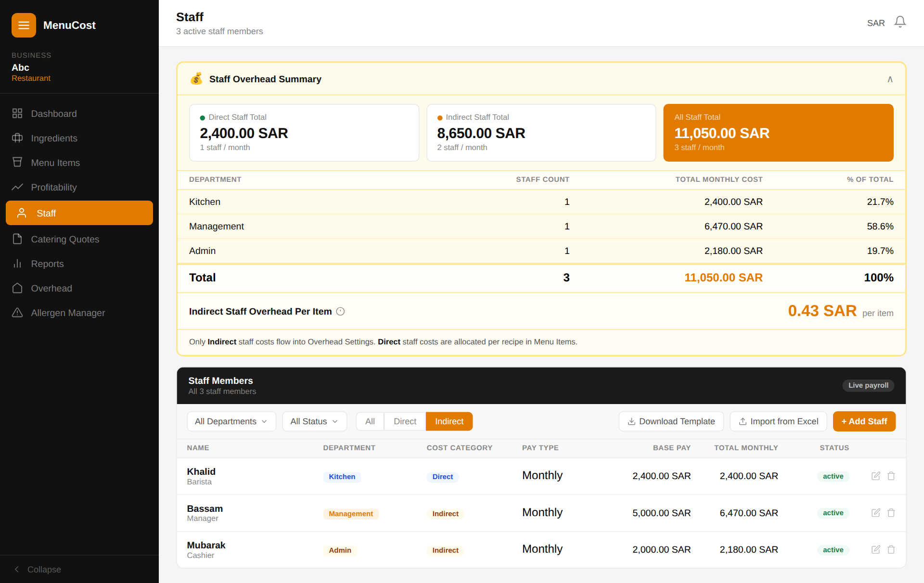This screenshot has width=924, height=583.
Task: Click the Admin department tag for Mubarak
Action: tap(340, 550)
